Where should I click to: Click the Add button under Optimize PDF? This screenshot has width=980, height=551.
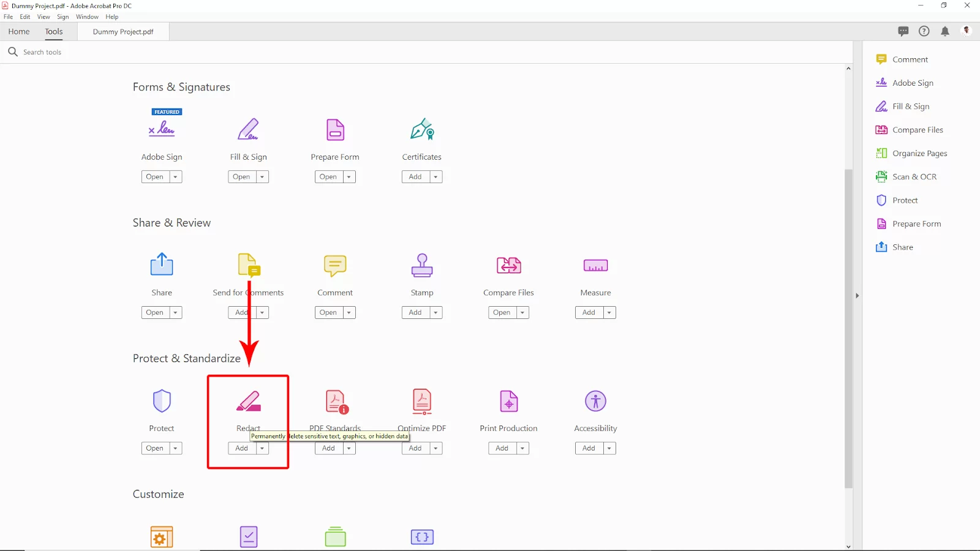tap(415, 449)
